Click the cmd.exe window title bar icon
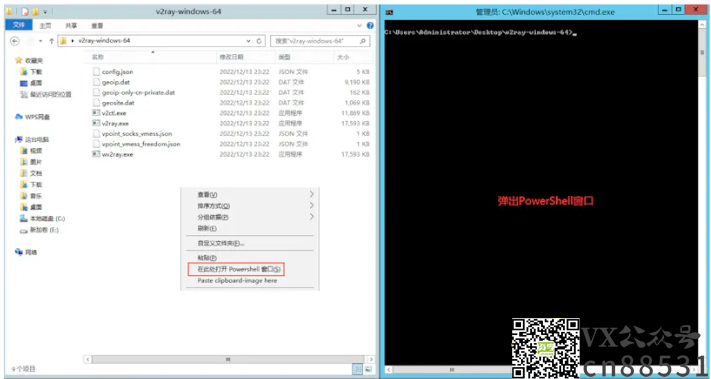This screenshot has width=711, height=379. pyautogui.click(x=389, y=12)
